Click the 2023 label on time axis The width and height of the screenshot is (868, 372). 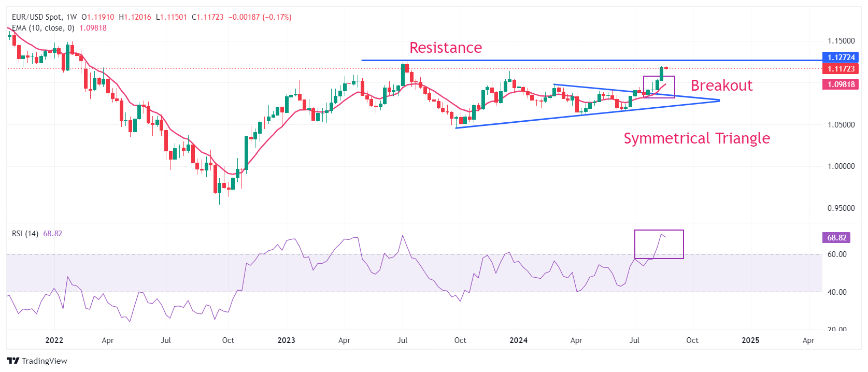pyautogui.click(x=286, y=340)
